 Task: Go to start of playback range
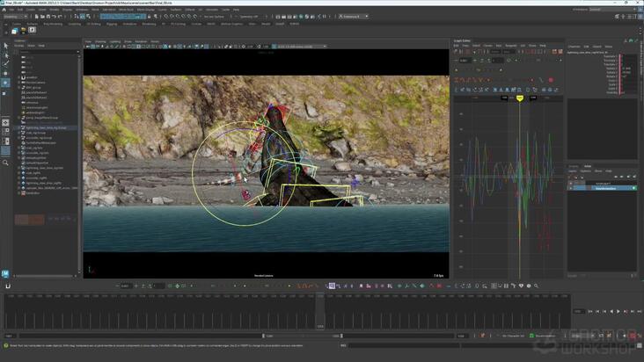(590, 312)
